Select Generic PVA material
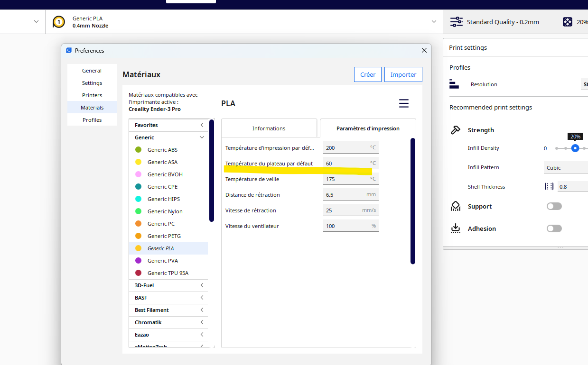 coord(168,261)
